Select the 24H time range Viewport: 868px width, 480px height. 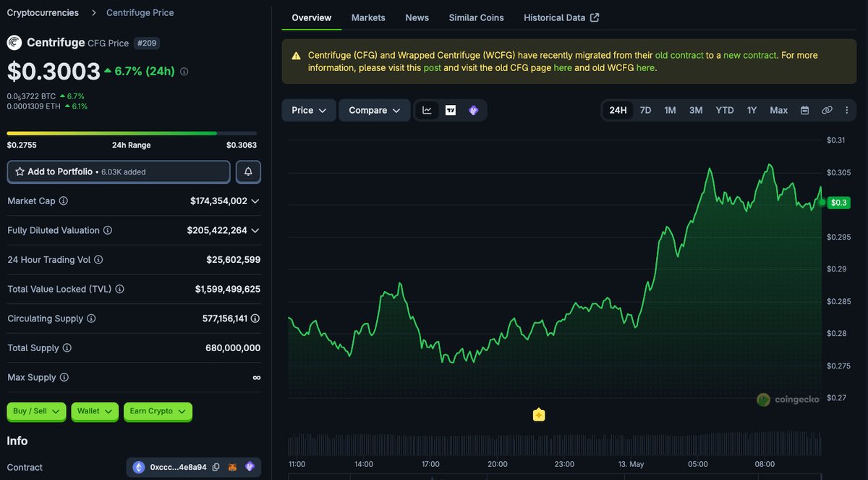tap(618, 110)
